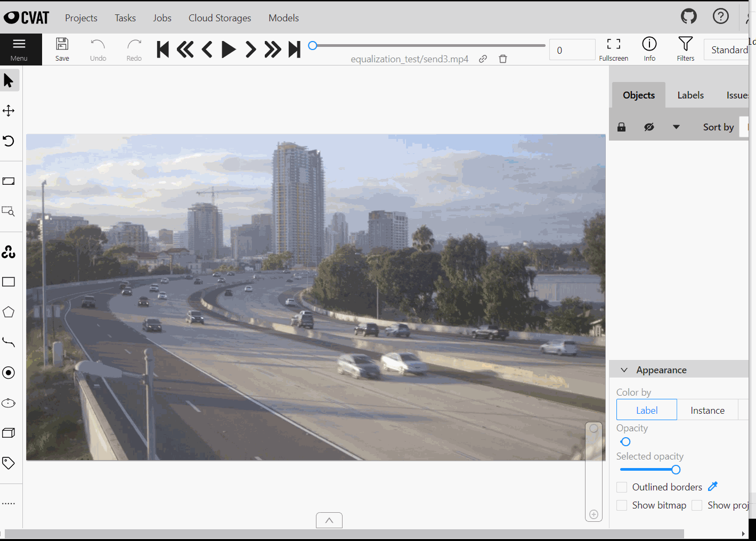Open the Projects page
The height and width of the screenshot is (541, 756).
(81, 18)
